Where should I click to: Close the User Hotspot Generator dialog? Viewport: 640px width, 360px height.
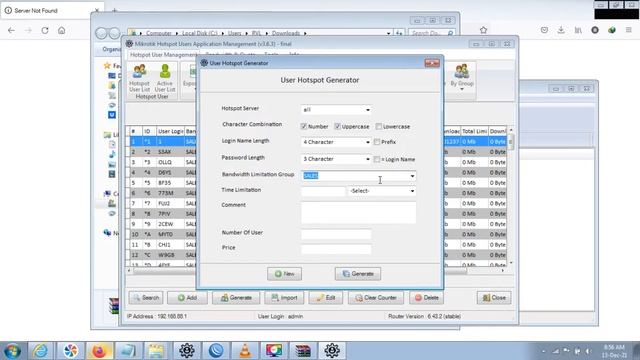(x=432, y=63)
